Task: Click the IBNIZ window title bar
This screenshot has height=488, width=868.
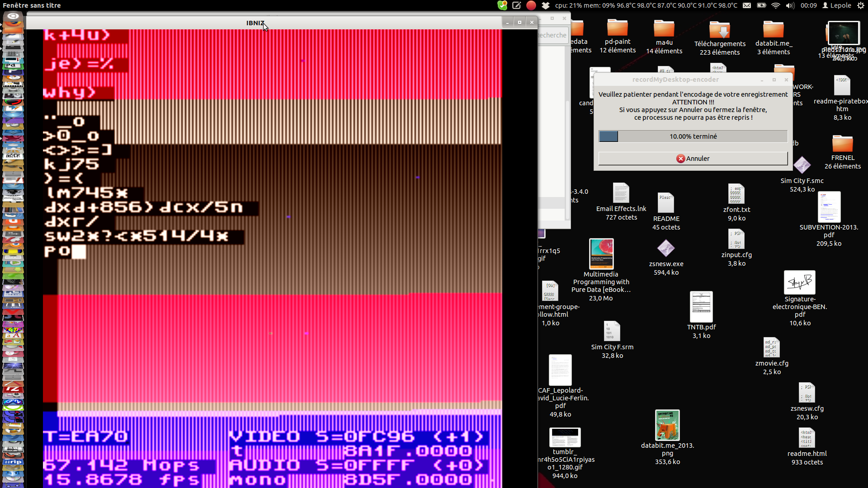Action: click(181, 23)
